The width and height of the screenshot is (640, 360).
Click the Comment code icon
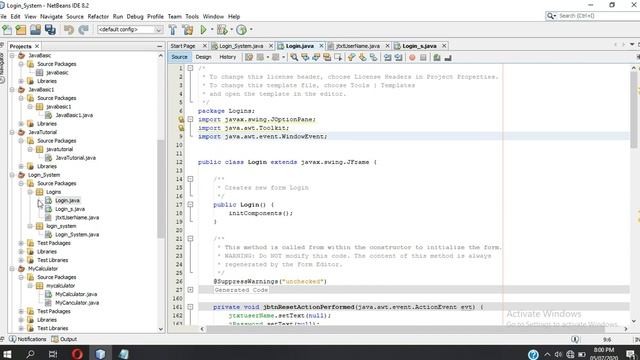(x=437, y=58)
